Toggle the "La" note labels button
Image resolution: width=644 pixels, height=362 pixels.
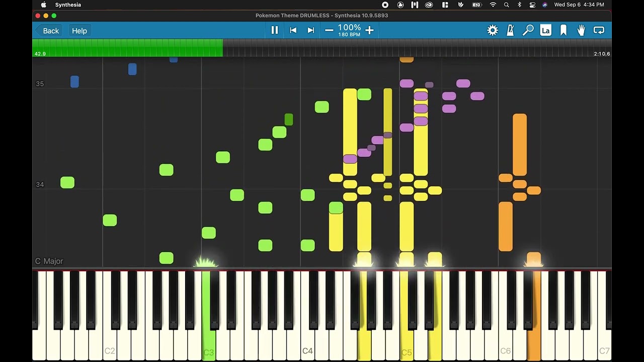pyautogui.click(x=545, y=31)
